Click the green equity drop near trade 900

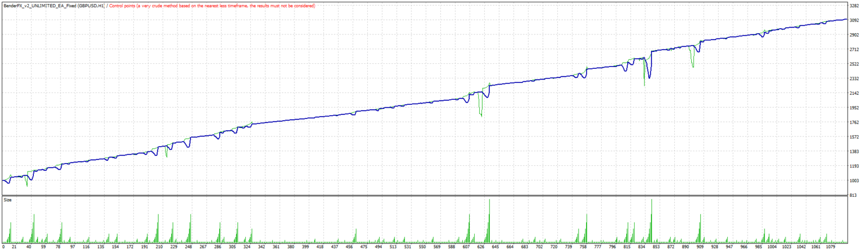[693, 65]
